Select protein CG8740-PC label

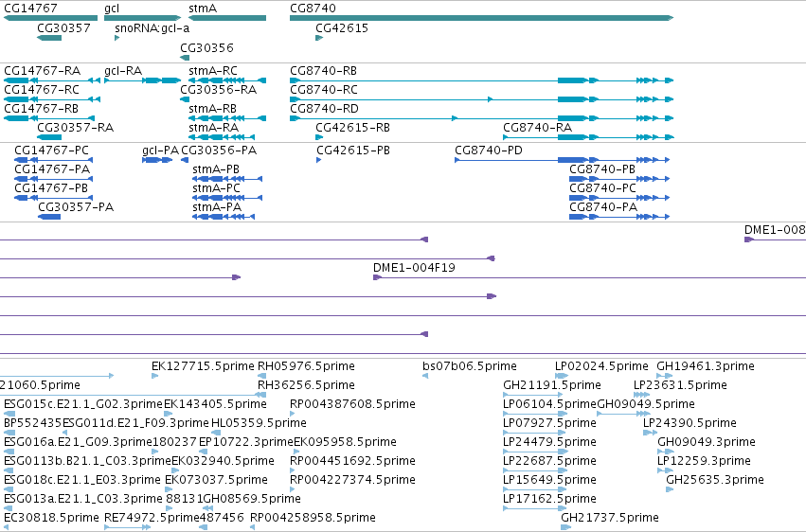point(603,188)
